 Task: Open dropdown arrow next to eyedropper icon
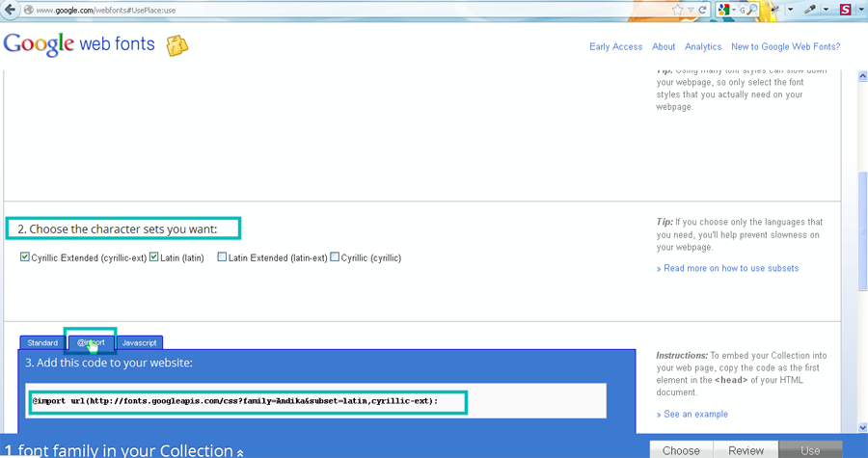(x=827, y=10)
